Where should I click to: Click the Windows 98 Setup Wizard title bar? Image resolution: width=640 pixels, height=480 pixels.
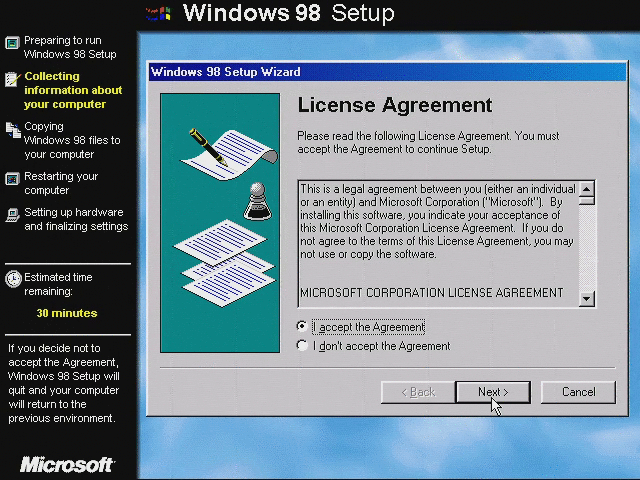click(387, 72)
